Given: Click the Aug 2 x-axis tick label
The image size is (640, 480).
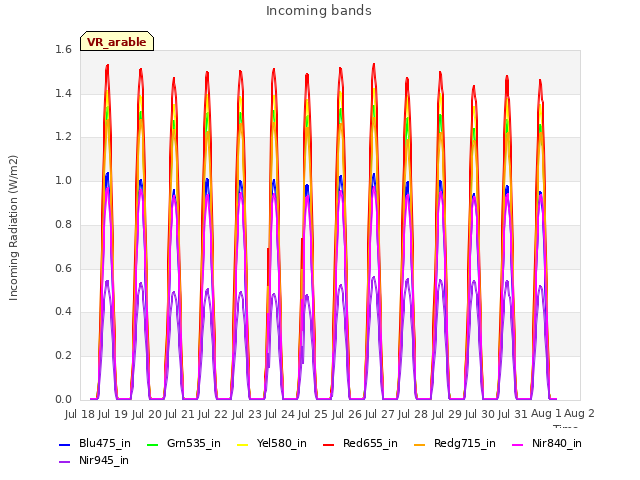Looking at the screenshot, I should 579,413.
